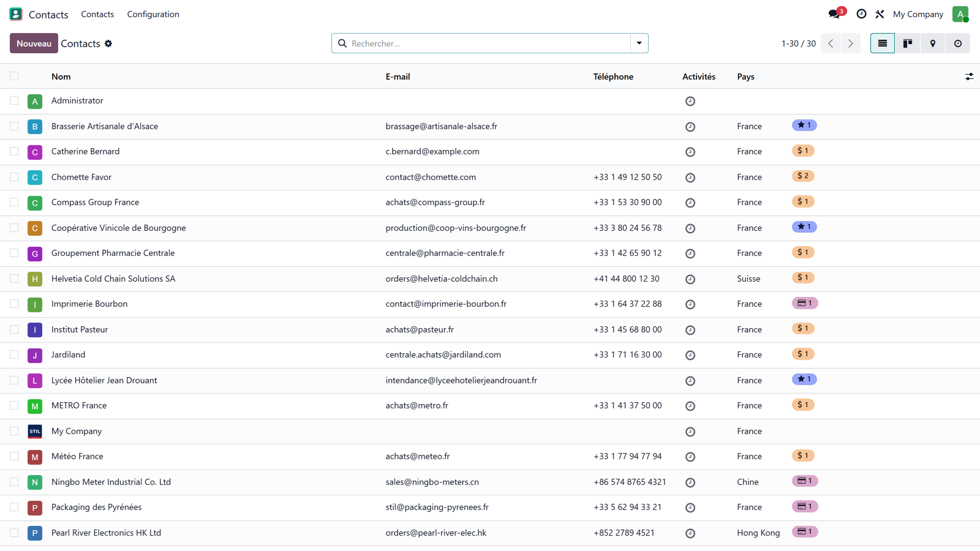
Task: Sort by Pays column header
Action: [x=745, y=77]
